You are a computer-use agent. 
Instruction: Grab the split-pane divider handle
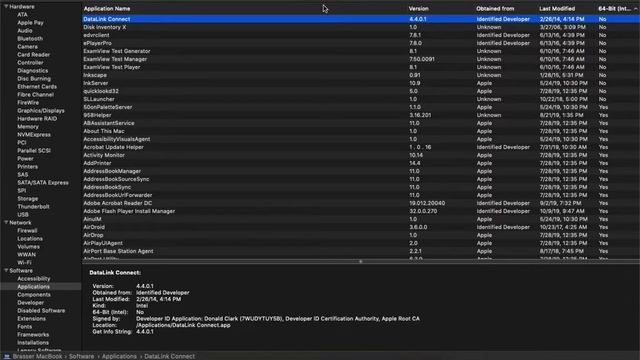click(x=360, y=262)
